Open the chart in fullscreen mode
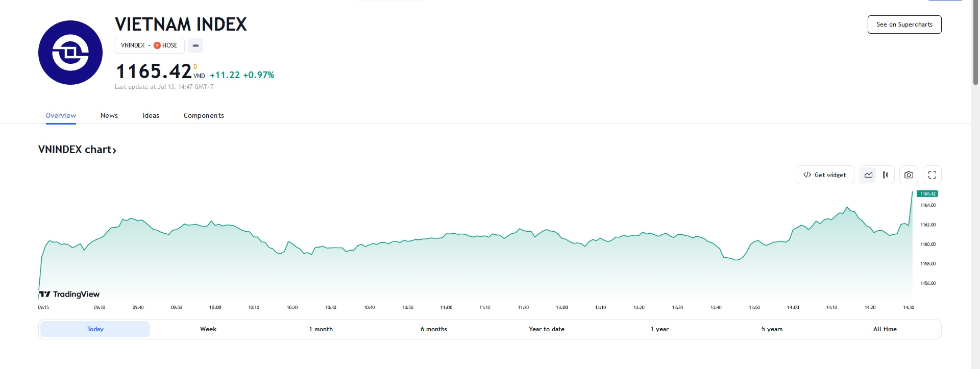This screenshot has width=980, height=369. tap(932, 175)
